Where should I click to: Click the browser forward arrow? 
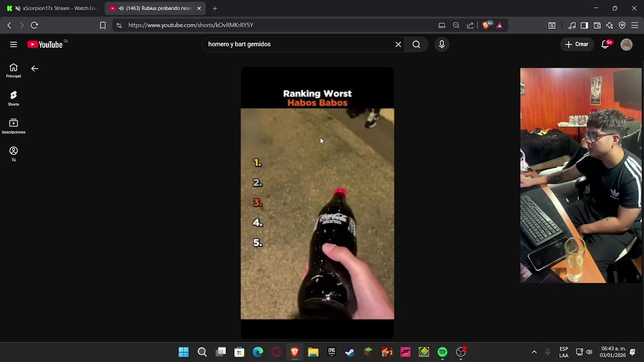(x=22, y=25)
